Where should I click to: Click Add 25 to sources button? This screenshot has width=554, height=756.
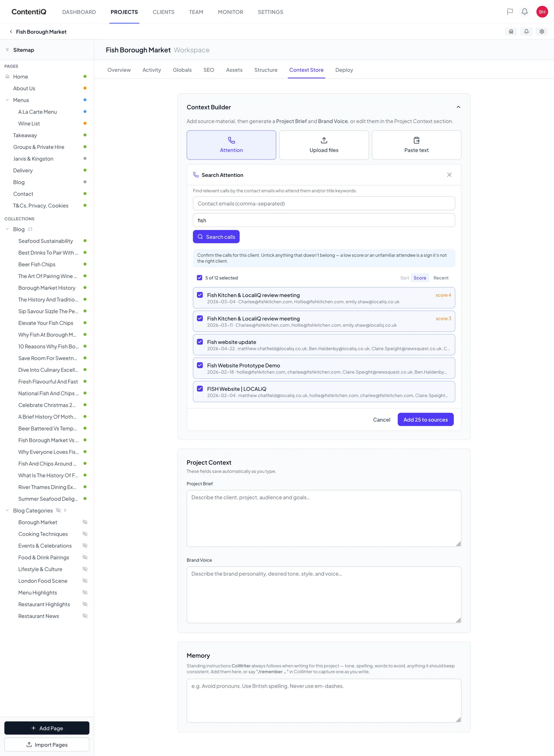(x=426, y=420)
